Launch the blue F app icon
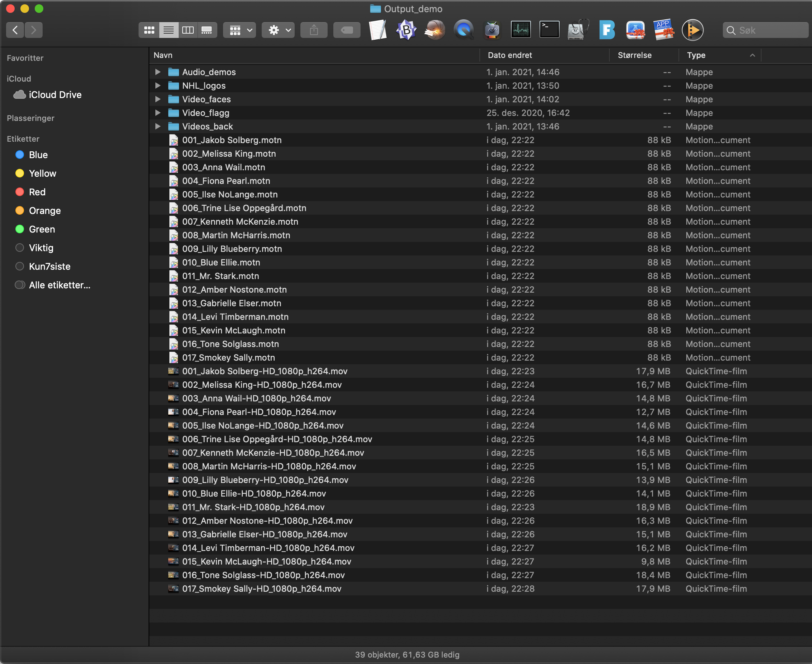Screen dimensions: 812x664 607,30
